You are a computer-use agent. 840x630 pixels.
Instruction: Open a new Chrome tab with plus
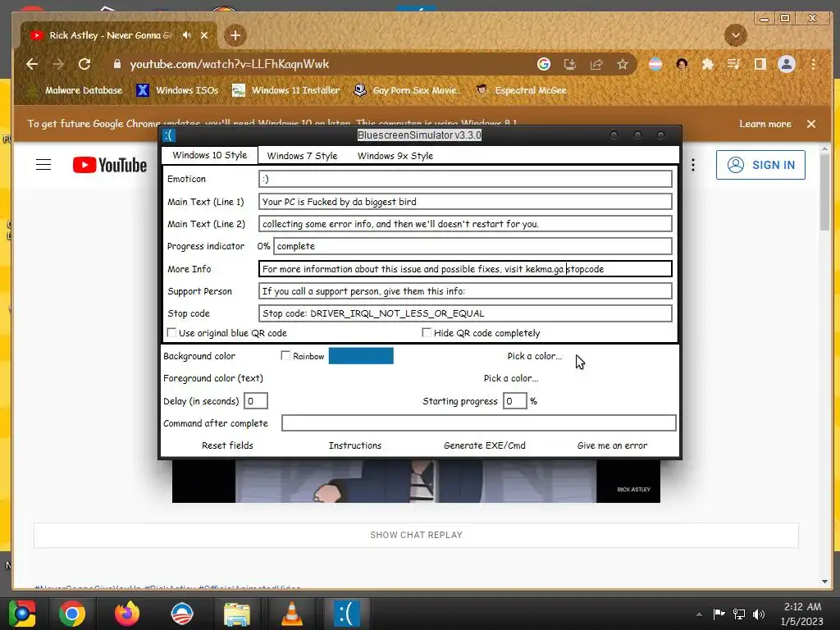pyautogui.click(x=235, y=35)
